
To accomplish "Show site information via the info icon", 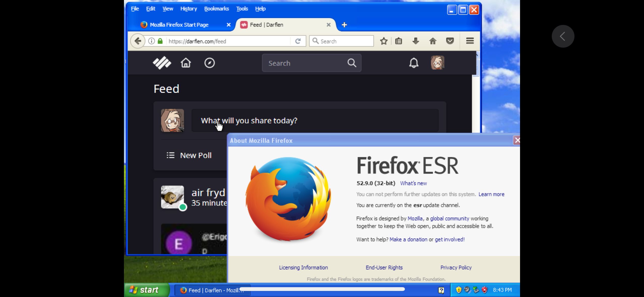I will [x=151, y=41].
